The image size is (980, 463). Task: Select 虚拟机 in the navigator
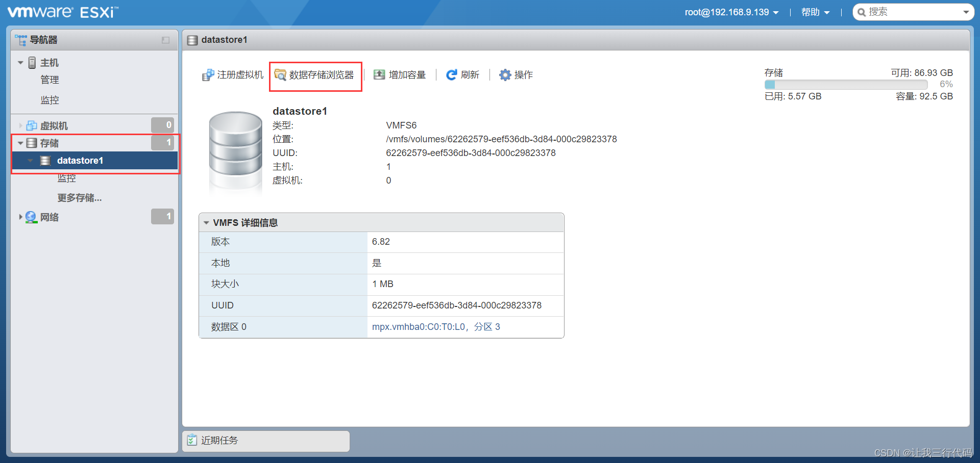(54, 125)
